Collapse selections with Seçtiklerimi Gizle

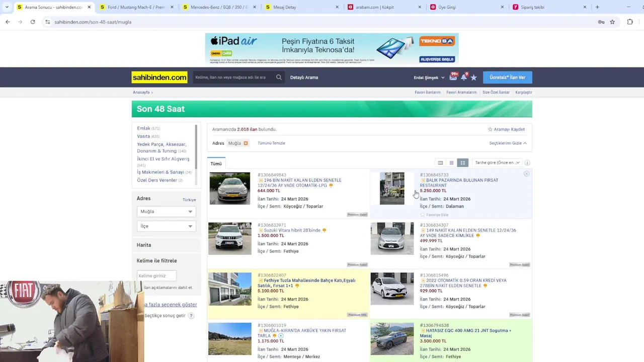[508, 143]
